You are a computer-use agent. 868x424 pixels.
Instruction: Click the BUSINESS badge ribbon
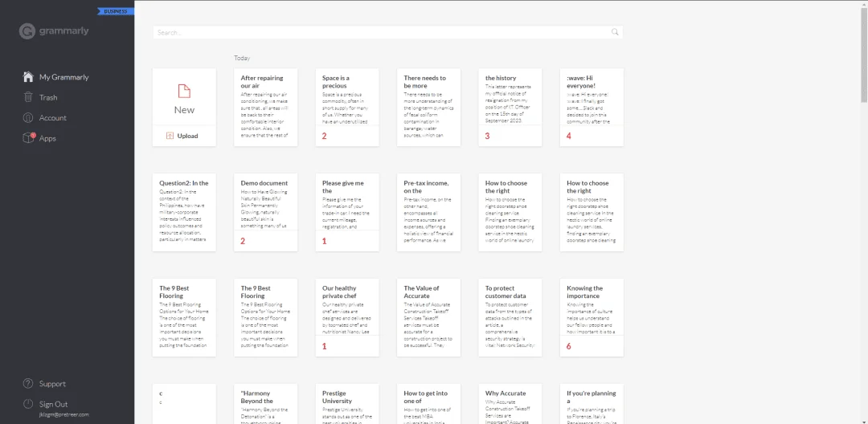[x=116, y=11]
